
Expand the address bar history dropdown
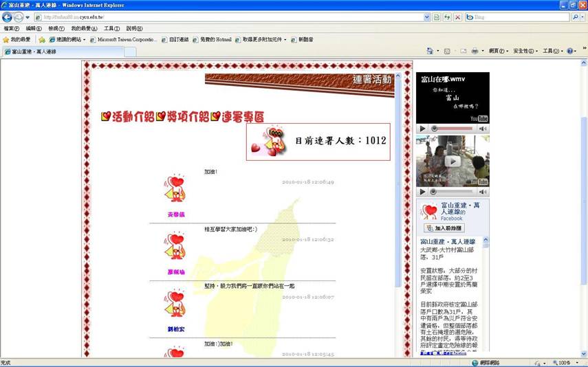426,17
